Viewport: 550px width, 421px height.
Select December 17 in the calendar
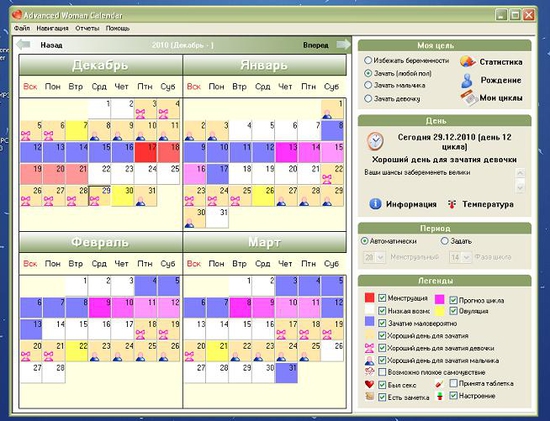(x=146, y=152)
